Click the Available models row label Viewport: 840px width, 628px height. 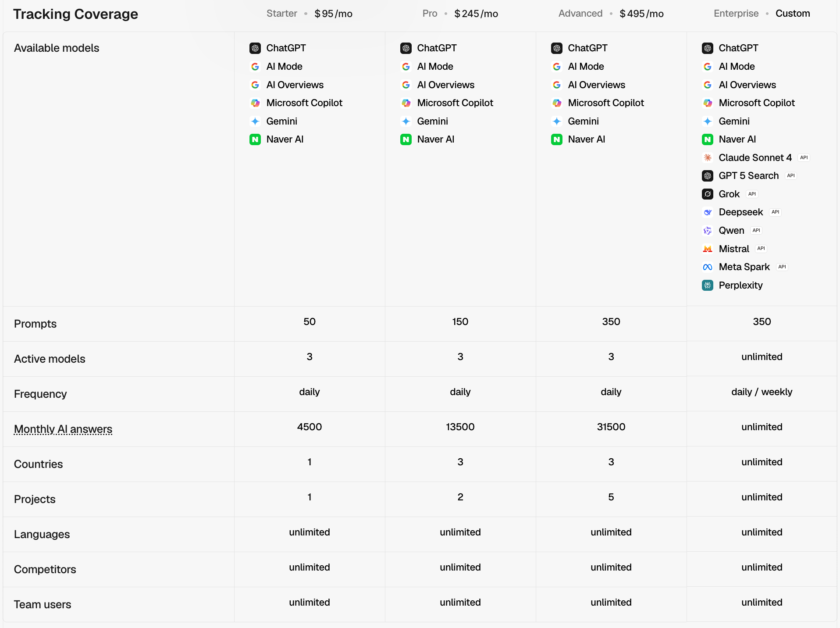tap(57, 48)
